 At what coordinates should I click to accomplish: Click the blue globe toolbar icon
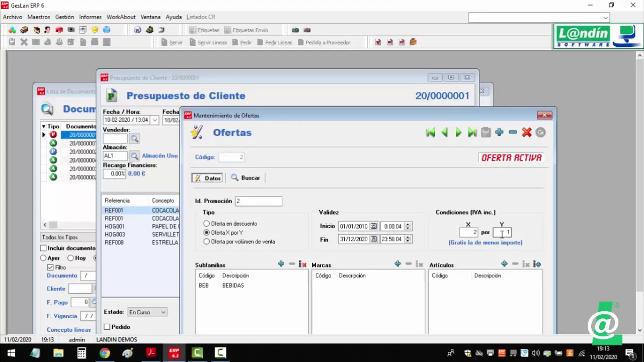[107, 30]
